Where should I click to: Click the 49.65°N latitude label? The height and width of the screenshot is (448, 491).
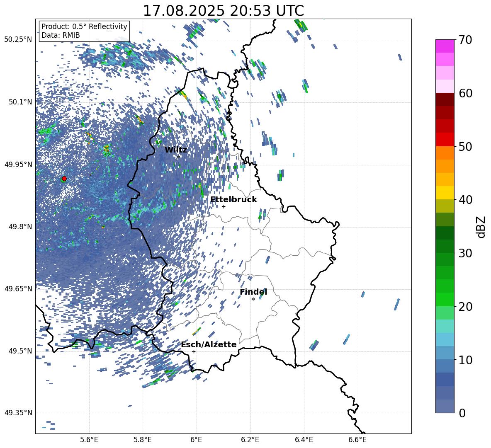click(18, 288)
